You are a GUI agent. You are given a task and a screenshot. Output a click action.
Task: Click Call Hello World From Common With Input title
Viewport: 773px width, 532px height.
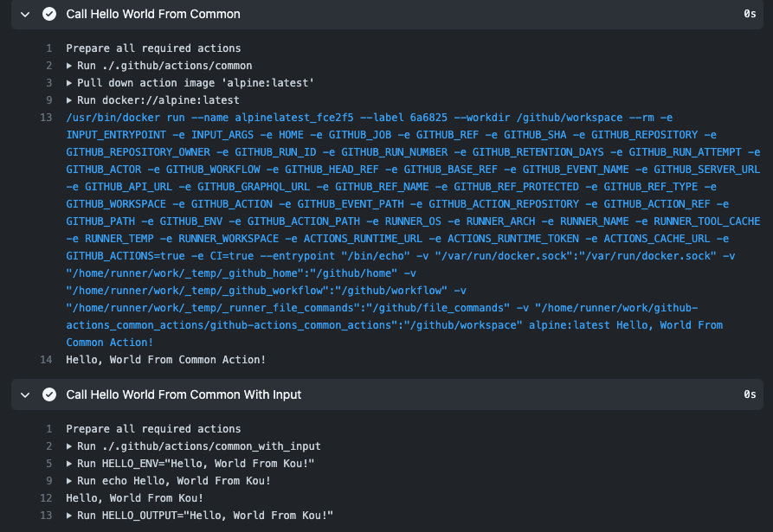(x=184, y=394)
